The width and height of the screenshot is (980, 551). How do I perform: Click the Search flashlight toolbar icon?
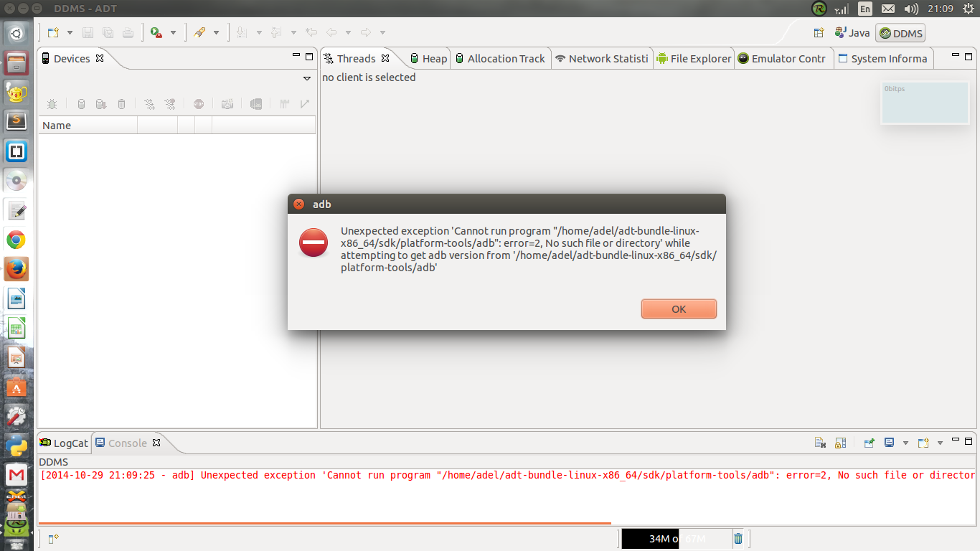[199, 32]
